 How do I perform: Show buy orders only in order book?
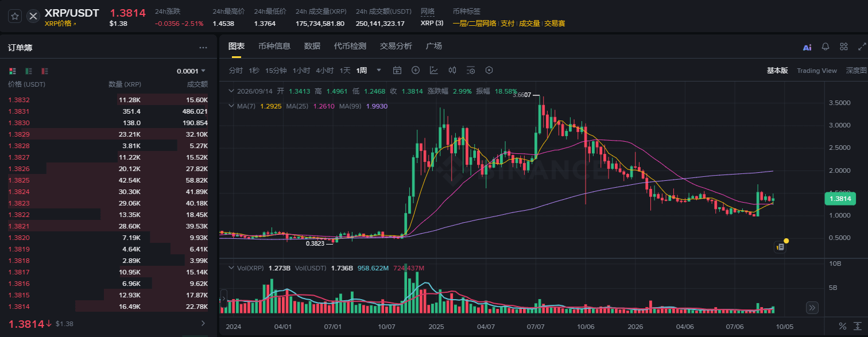click(x=29, y=71)
